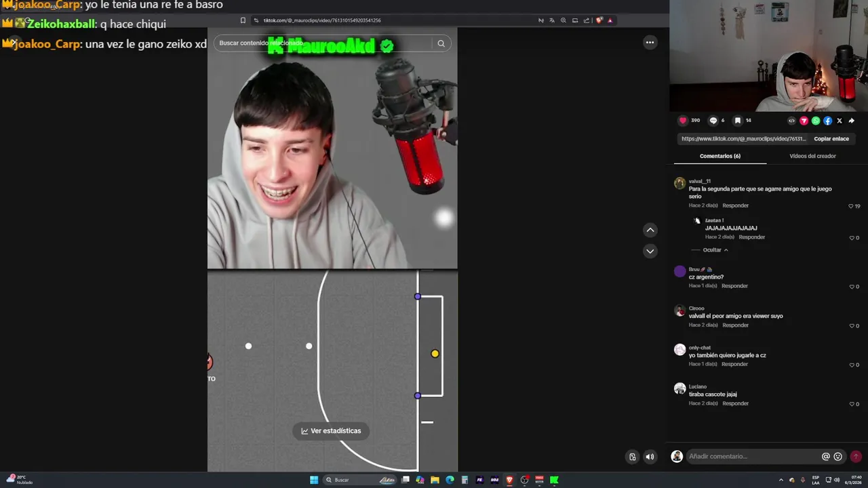Like valval_11's comment with its heart
Image resolution: width=868 pixels, height=488 pixels.
pos(851,206)
